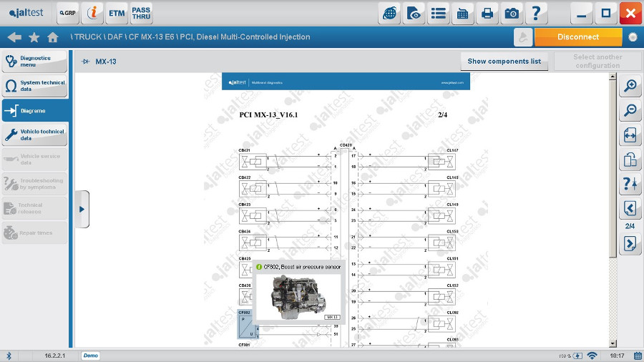Click Select another configuration button

click(x=597, y=61)
